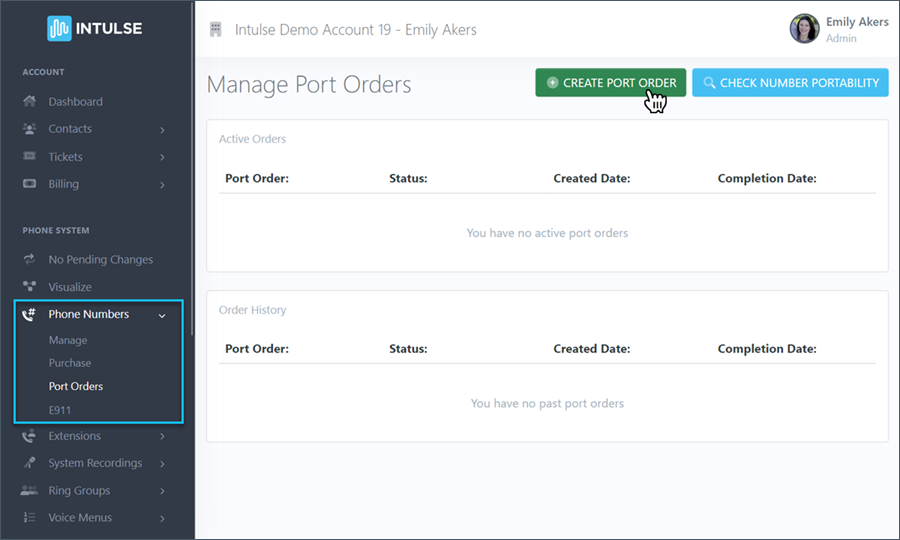Expand the Billing submenu arrow
The height and width of the screenshot is (540, 900).
162,185
